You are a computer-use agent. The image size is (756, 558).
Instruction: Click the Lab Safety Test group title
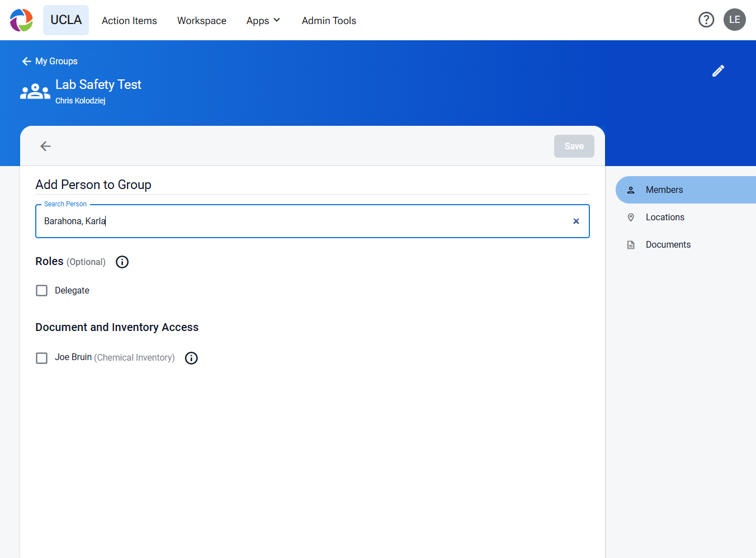[x=98, y=84]
